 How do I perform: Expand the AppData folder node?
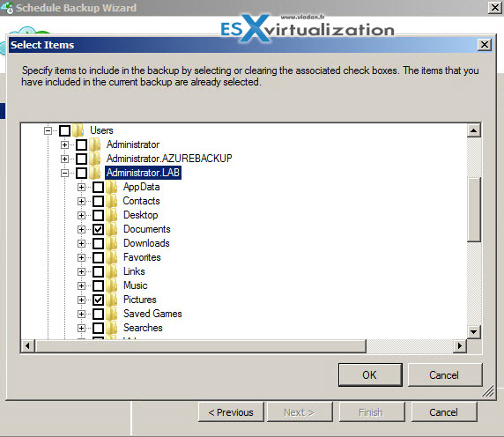pos(81,187)
